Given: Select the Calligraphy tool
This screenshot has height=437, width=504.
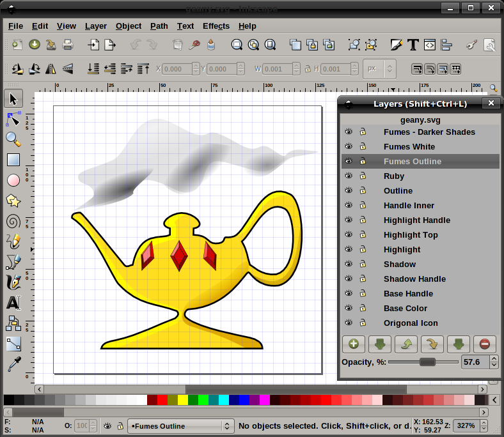Looking at the screenshot, I should [x=13, y=282].
